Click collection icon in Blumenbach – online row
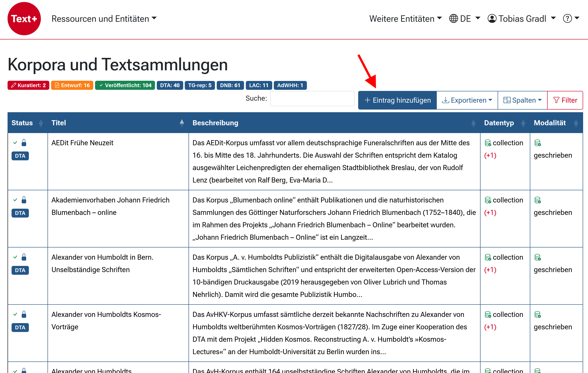This screenshot has height=373, width=588. tap(488, 200)
